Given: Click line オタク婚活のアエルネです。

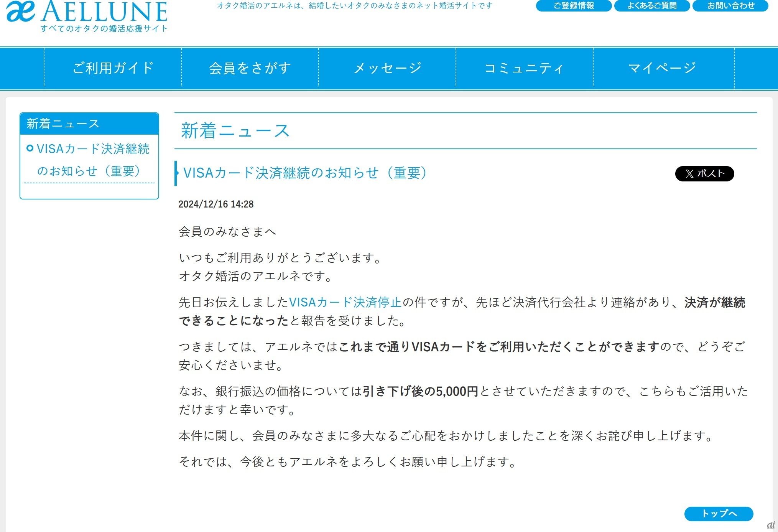Looking at the screenshot, I should (x=256, y=276).
